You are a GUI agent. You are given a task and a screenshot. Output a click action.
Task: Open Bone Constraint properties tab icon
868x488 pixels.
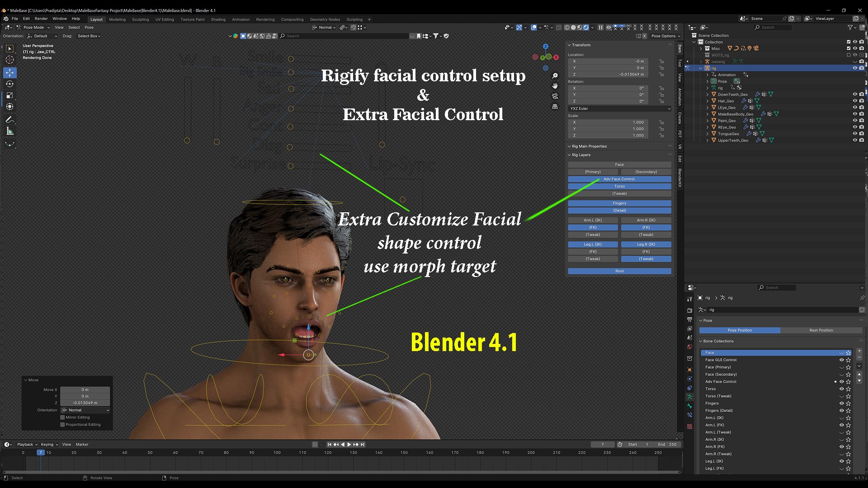tap(689, 415)
